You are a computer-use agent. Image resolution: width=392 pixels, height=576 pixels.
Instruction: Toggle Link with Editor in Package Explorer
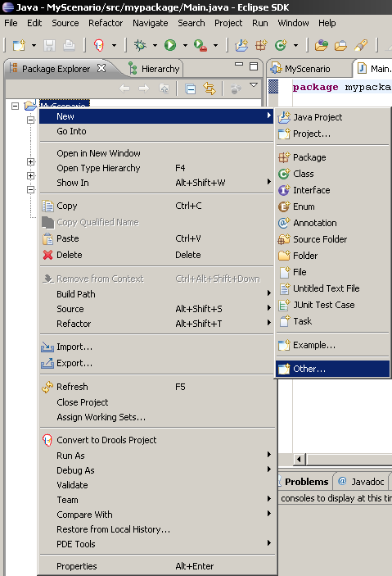(x=210, y=88)
